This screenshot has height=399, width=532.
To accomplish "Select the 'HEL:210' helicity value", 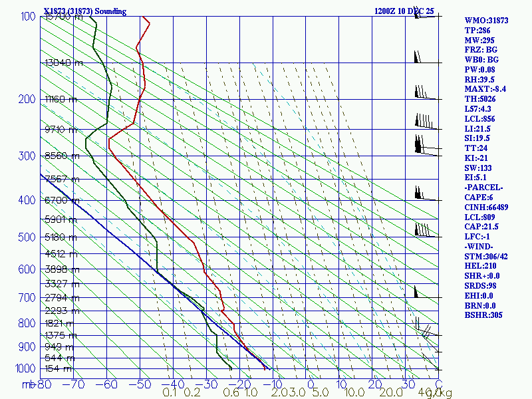I will point(480,265).
